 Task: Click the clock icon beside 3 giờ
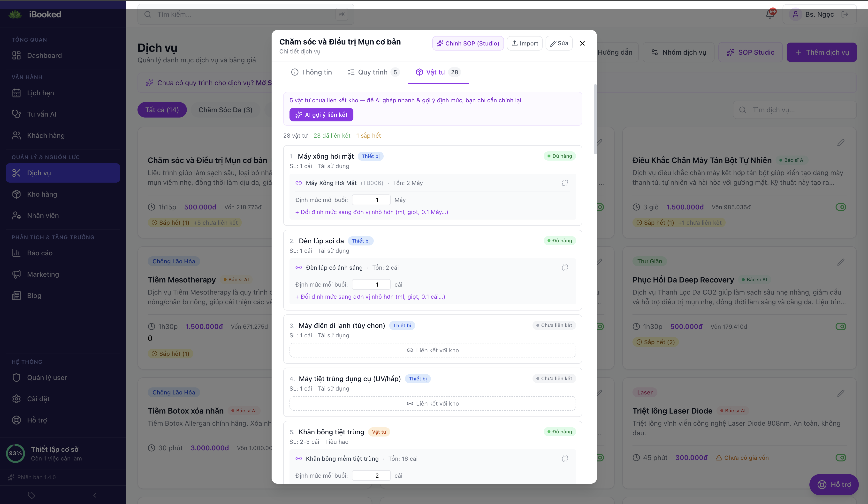[x=636, y=207]
